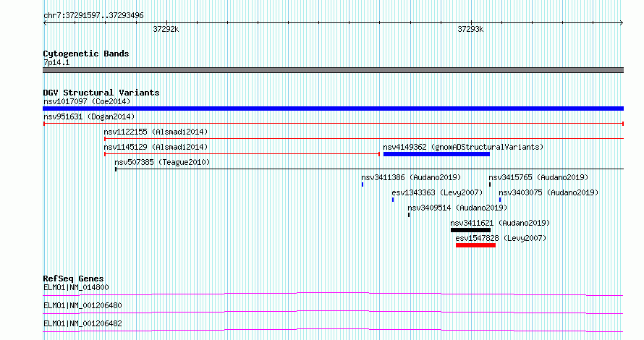
Task: Click the ELMO1|NM_001206480 gene label
Action: tap(82, 305)
